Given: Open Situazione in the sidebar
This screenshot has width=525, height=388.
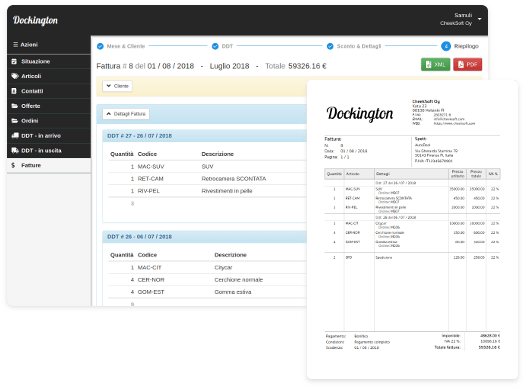Looking at the screenshot, I should [x=49, y=61].
